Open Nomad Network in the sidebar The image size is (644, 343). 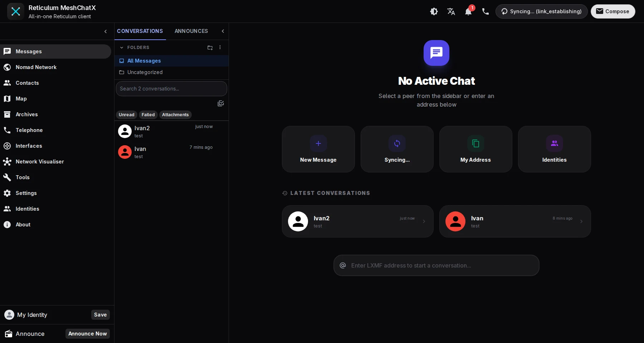(36, 67)
